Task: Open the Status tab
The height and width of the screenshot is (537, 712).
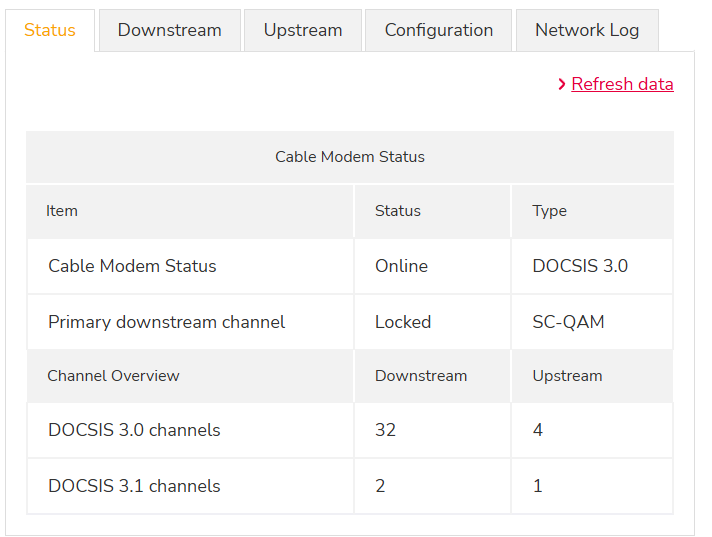Action: pos(50,30)
